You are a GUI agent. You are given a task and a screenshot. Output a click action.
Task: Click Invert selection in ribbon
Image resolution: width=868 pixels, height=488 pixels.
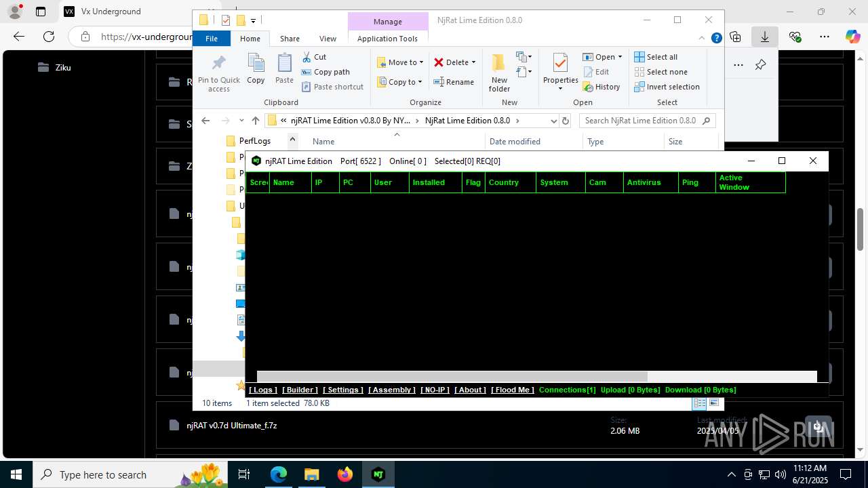coord(667,87)
